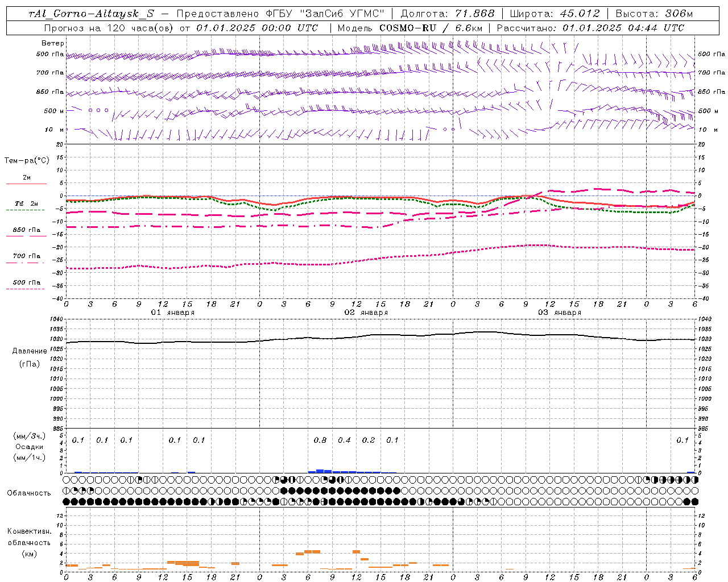Click the latitude value Широта: 45.012

(555, 14)
